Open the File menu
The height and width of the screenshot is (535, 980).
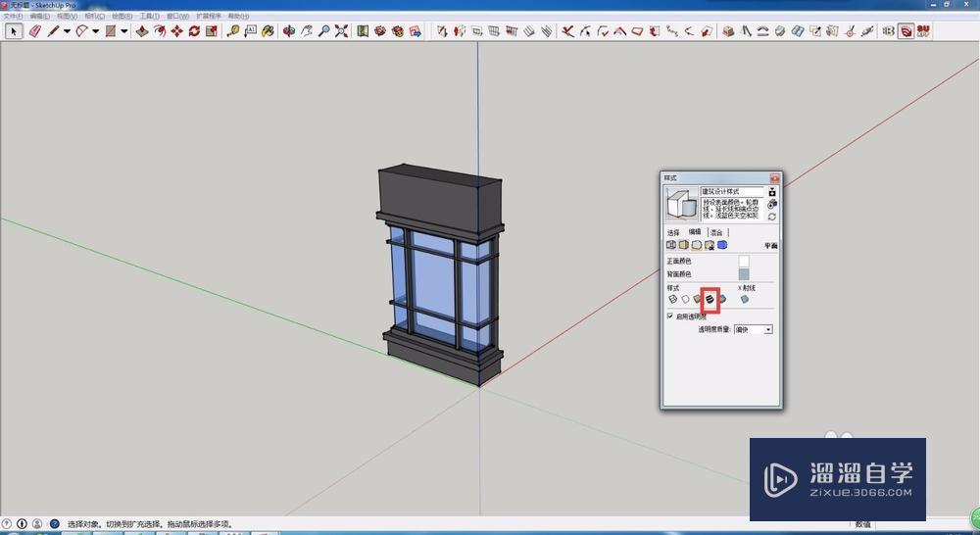pos(13,16)
